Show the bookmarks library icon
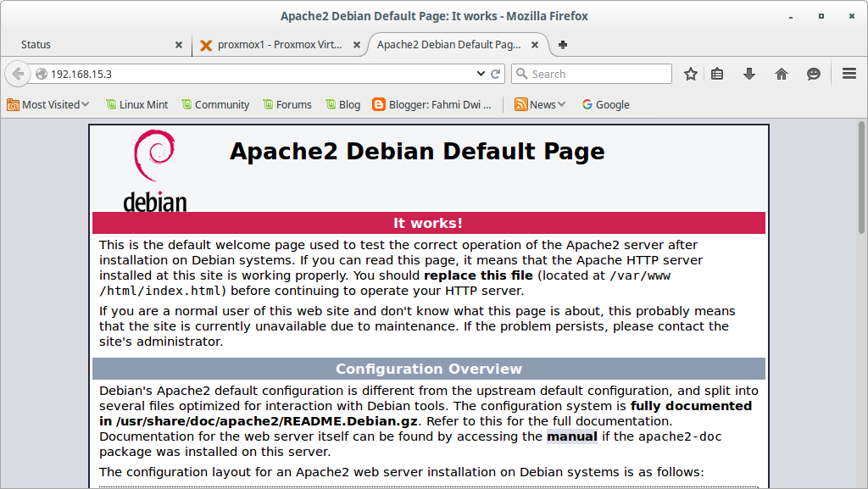The image size is (868, 489). click(717, 74)
